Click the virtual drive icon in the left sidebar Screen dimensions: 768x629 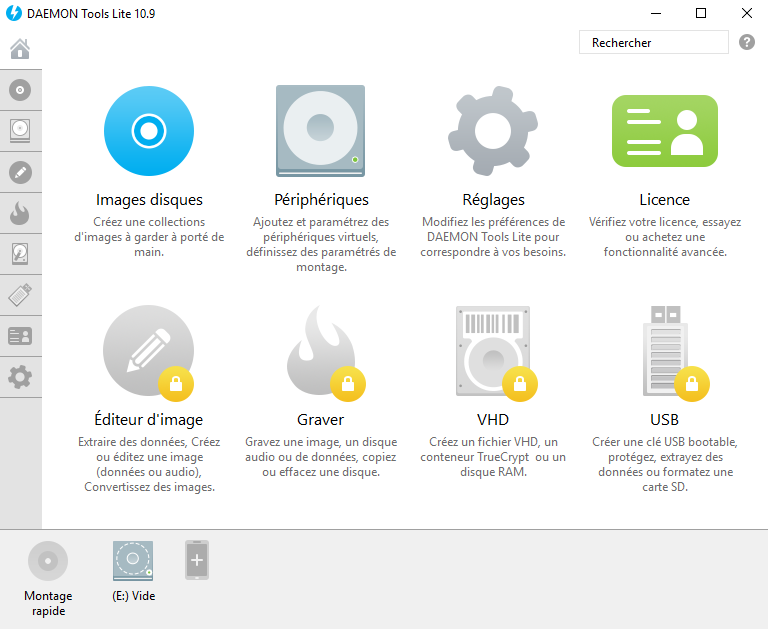point(20,131)
